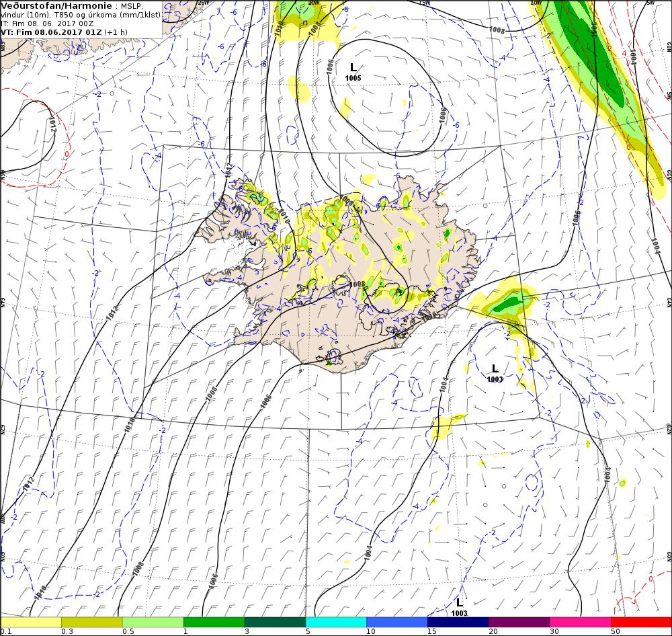Click the red 50 mm legend swatch

pyautogui.click(x=641, y=622)
